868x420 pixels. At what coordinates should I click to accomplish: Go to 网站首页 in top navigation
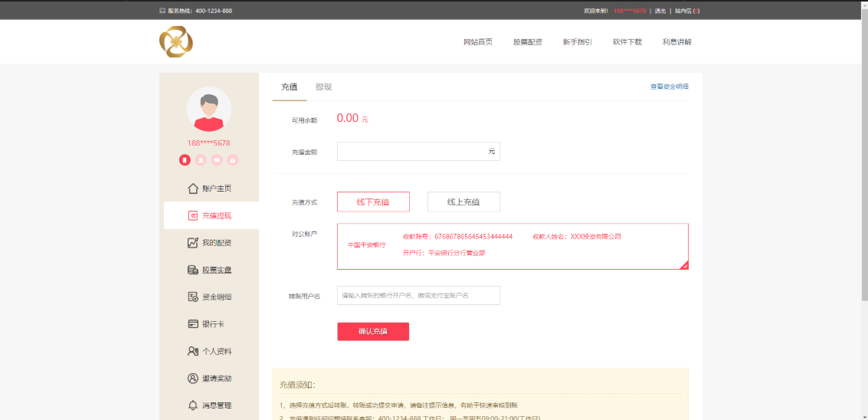click(478, 42)
